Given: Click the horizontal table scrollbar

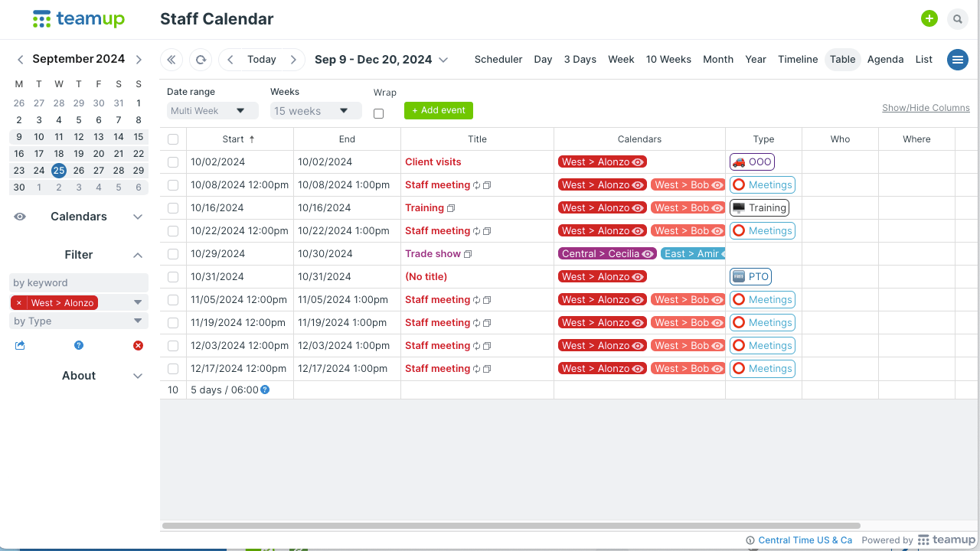Looking at the screenshot, I should click(511, 526).
